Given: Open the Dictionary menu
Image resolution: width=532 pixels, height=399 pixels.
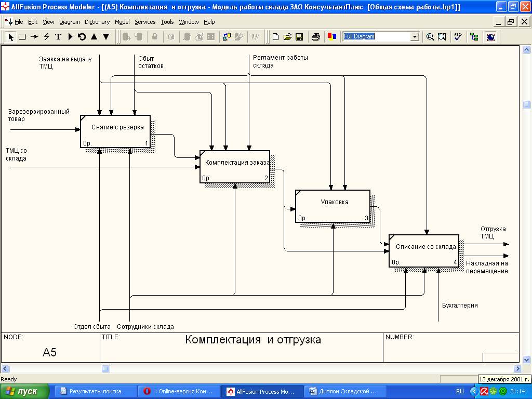Looking at the screenshot, I should (97, 22).
